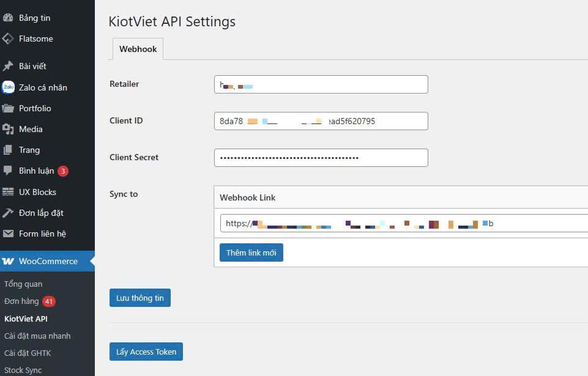Click the Media library icon
The width and height of the screenshot is (588, 376).
[8, 129]
